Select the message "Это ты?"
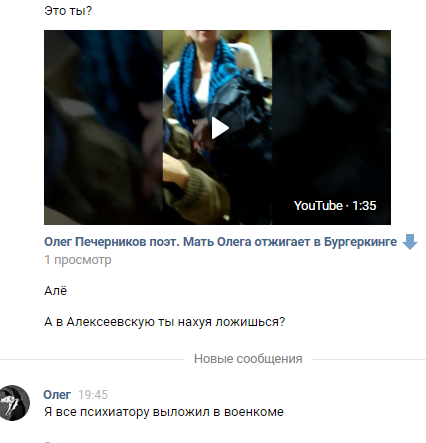 68,11
